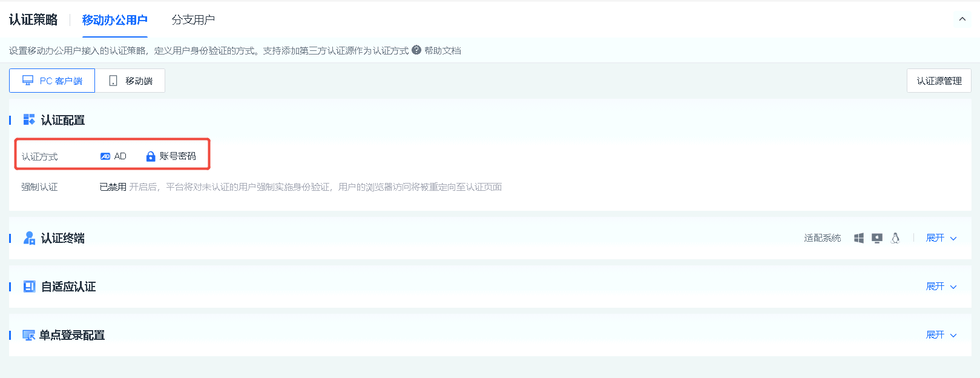The width and height of the screenshot is (980, 378).
Task: Click the 已禁用 status text
Action: 113,187
